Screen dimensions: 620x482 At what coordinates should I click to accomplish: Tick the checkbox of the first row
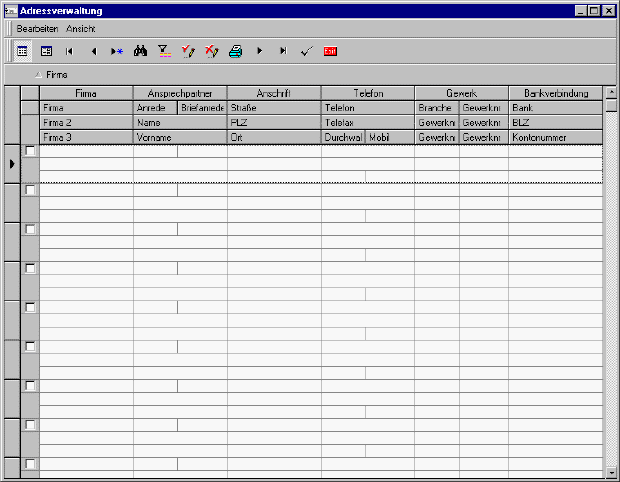pos(30,151)
